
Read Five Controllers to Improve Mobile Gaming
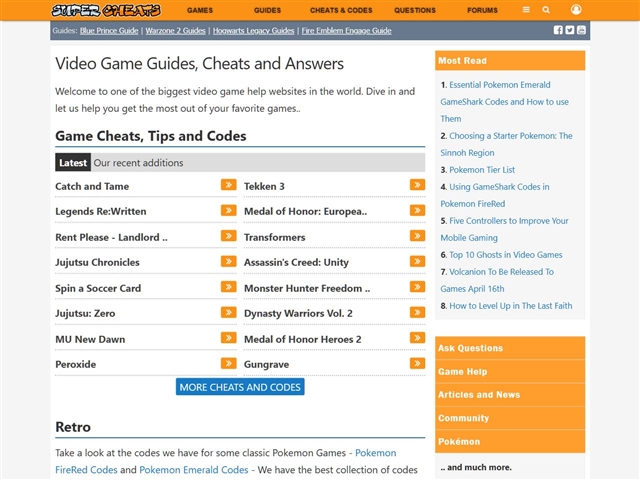tap(504, 229)
